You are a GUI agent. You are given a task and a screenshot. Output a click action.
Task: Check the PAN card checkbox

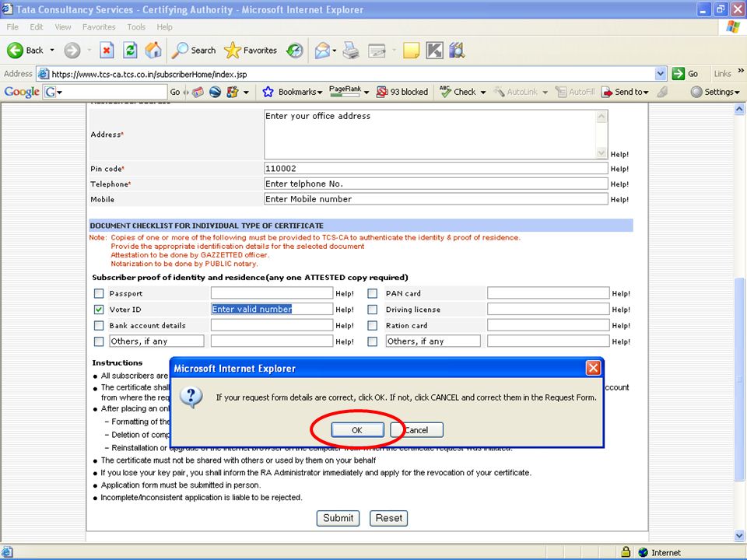(373, 293)
